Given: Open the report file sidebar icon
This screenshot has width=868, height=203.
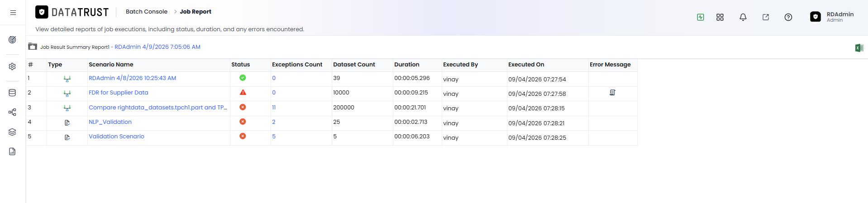Looking at the screenshot, I should 12,151.
